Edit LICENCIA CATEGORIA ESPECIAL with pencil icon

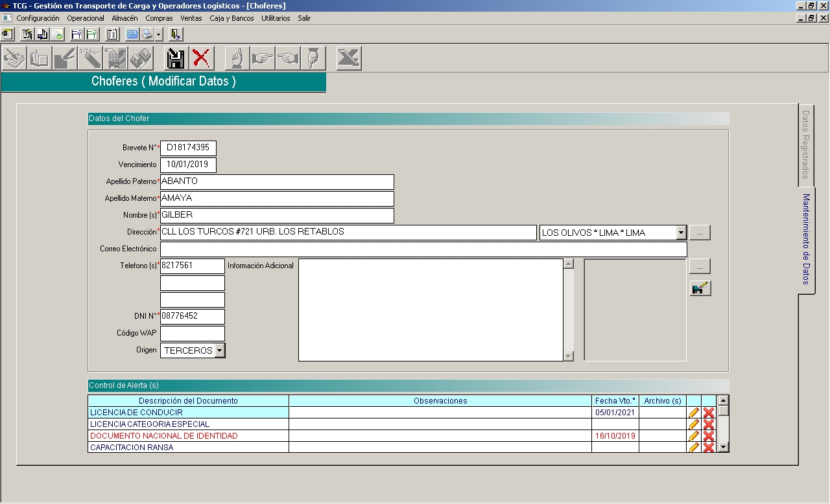694,424
